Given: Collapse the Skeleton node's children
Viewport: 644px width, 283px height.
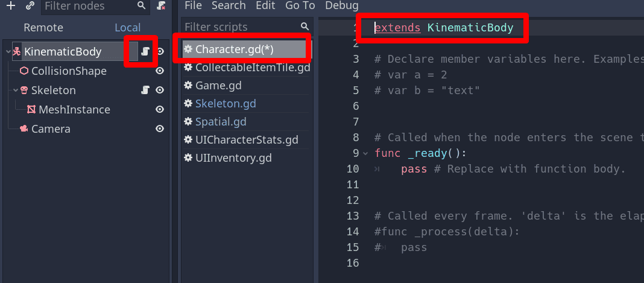Looking at the screenshot, I should tap(16, 91).
